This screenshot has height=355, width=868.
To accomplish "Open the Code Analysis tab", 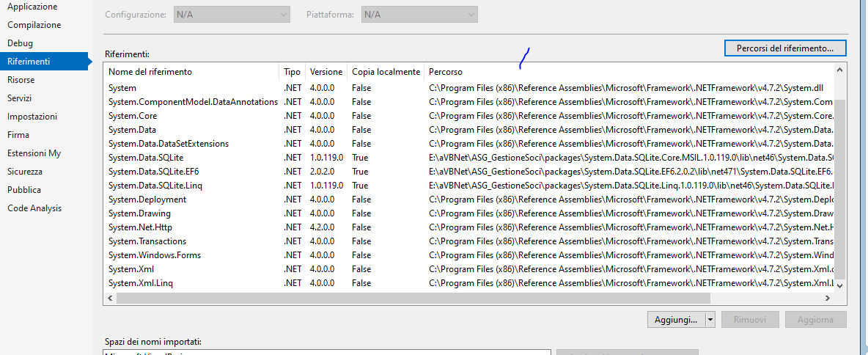I will point(34,208).
